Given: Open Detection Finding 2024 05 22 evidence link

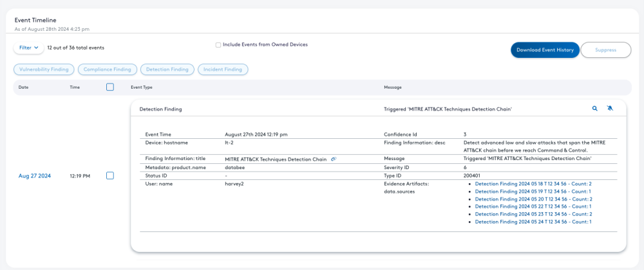Looking at the screenshot, I should pos(533,206).
